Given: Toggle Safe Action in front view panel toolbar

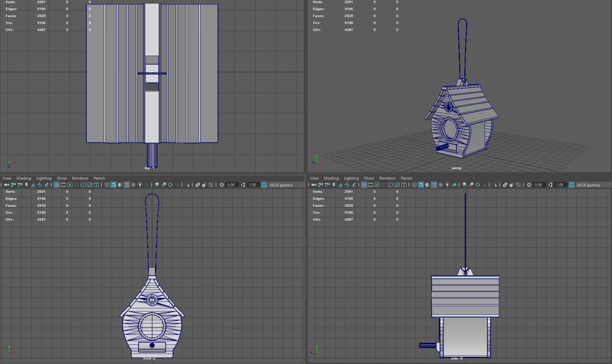Looking at the screenshot, I should (x=90, y=185).
